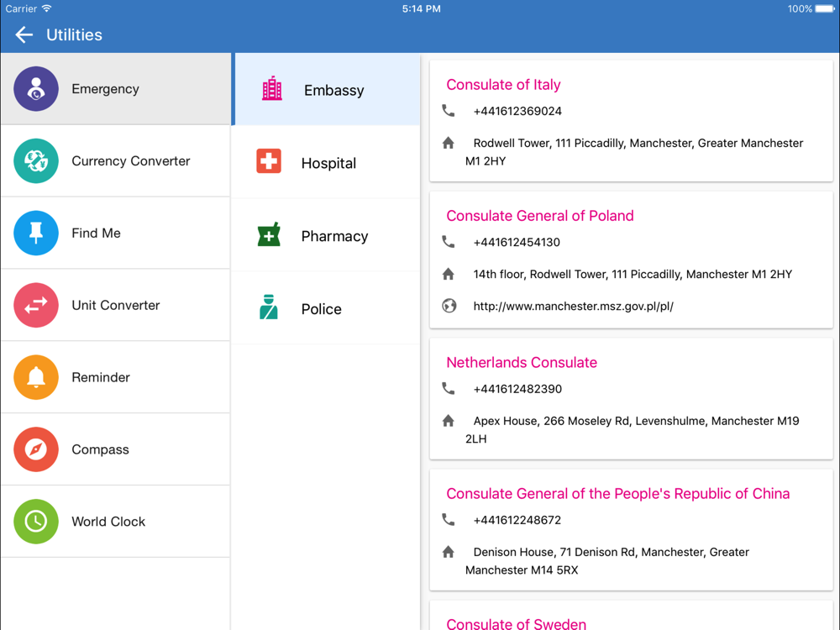The height and width of the screenshot is (630, 840).
Task: Switch to the Police category
Action: pos(327,308)
